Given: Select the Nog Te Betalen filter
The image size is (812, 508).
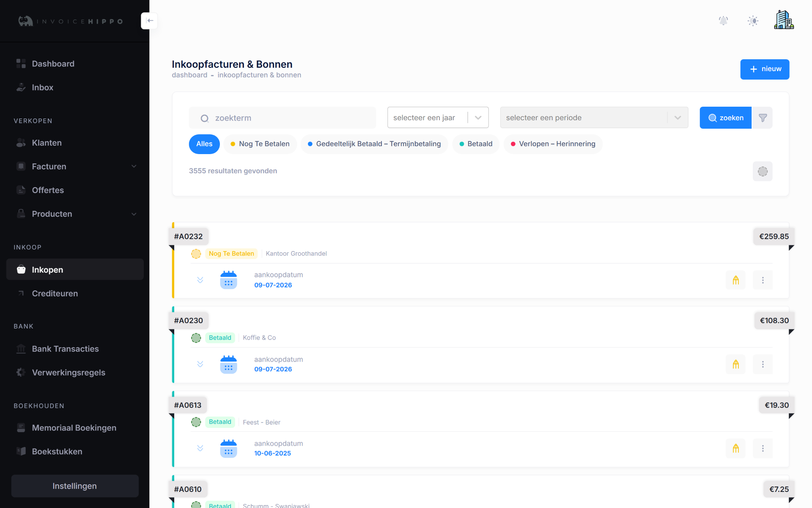Looking at the screenshot, I should pos(260,144).
